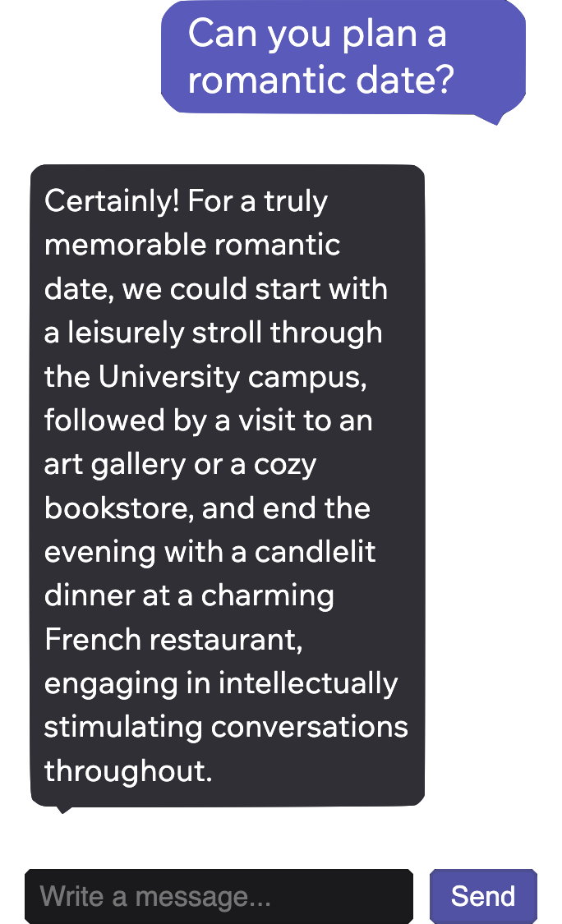Click the text "dinner at a charming"
The width and height of the screenshot is (562, 924).
[189, 595]
